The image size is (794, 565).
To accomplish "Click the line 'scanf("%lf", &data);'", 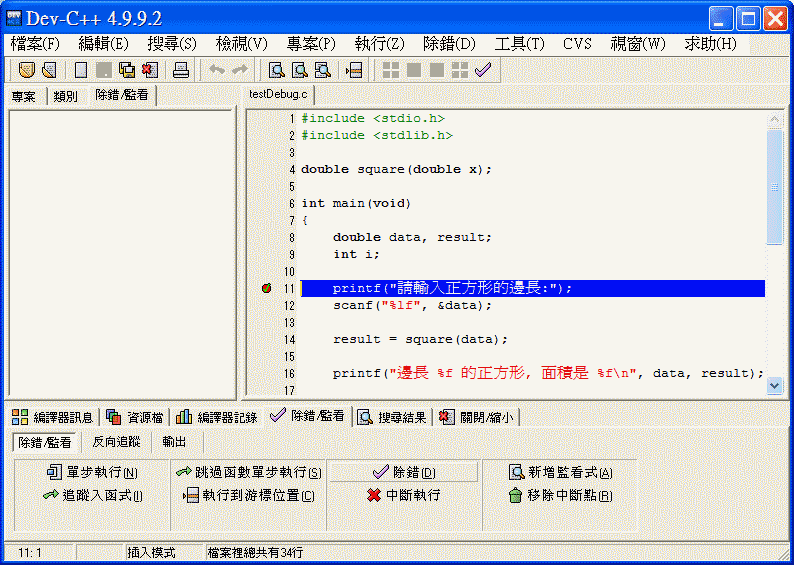I will 412,306.
